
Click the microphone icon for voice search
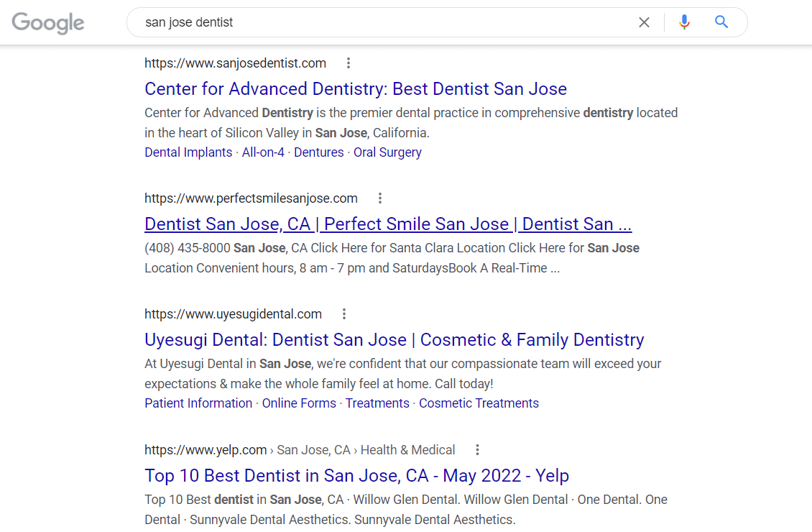tap(683, 22)
